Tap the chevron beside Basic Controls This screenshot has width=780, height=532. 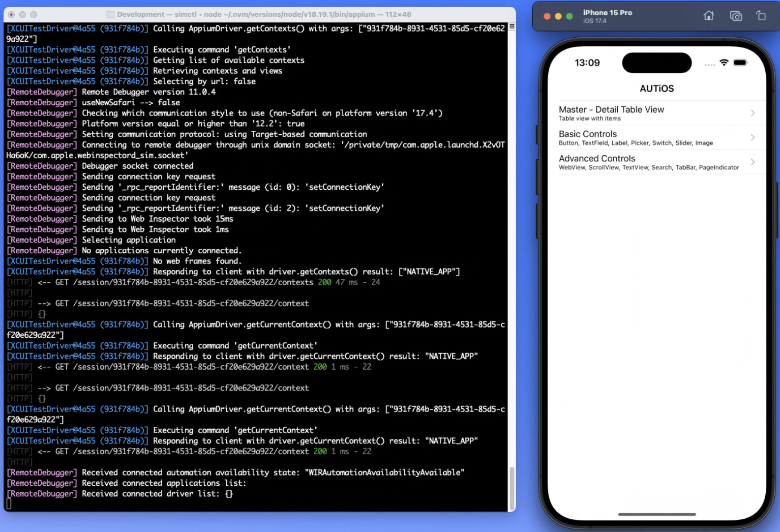click(x=752, y=138)
